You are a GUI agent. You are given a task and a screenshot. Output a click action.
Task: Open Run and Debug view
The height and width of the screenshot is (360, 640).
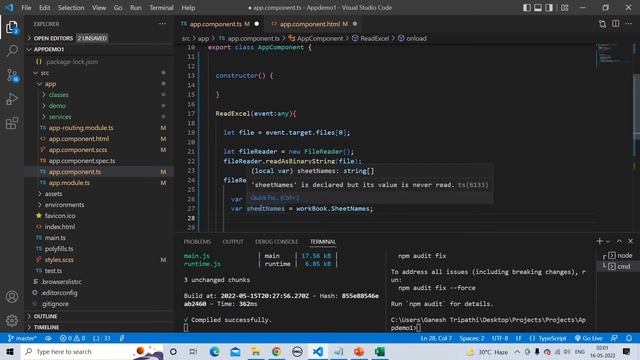click(x=12, y=99)
